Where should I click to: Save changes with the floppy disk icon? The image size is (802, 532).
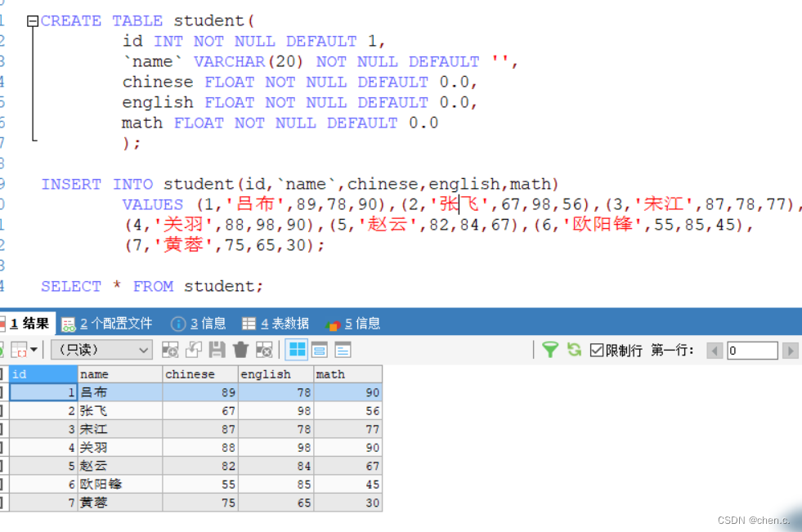217,350
